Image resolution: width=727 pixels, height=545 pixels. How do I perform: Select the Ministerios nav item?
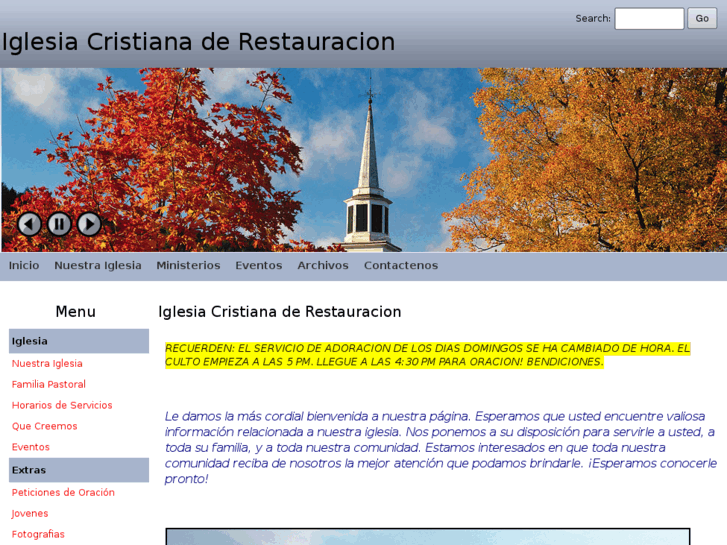[x=188, y=265]
